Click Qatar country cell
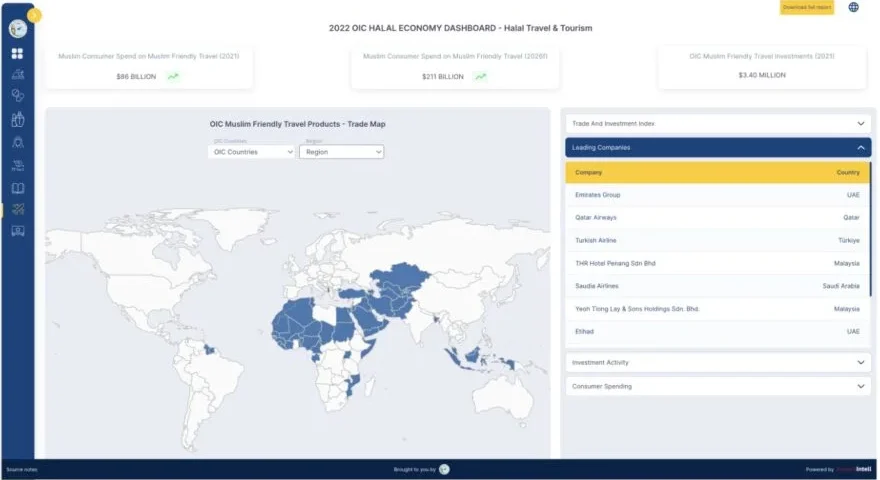Viewport: 880px width, 480px height. tap(851, 217)
